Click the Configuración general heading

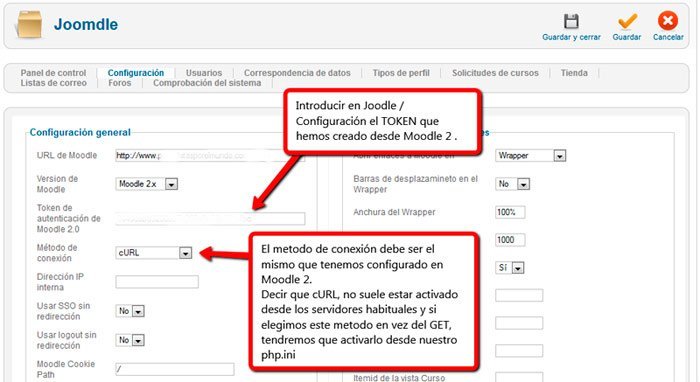(80, 132)
